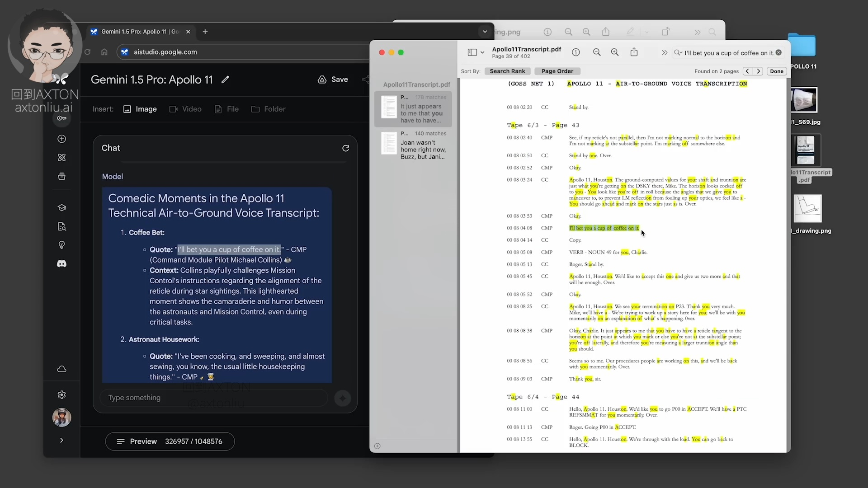Click the API key icon in sidebar
The width and height of the screenshot is (868, 488).
click(x=62, y=118)
